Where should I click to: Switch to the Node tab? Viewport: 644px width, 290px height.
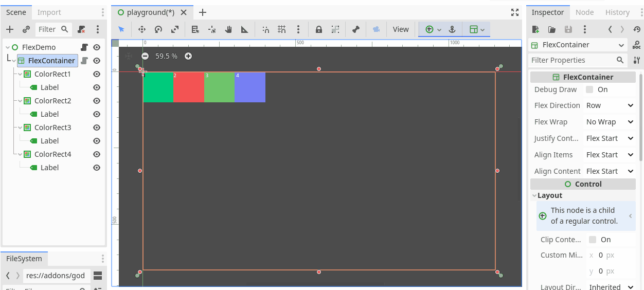584,12
